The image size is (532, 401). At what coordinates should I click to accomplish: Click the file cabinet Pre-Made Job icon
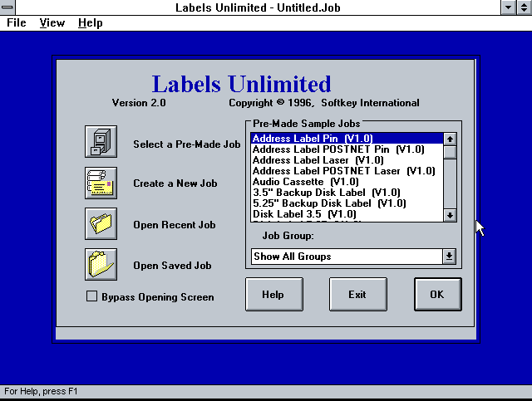pyautogui.click(x=101, y=142)
